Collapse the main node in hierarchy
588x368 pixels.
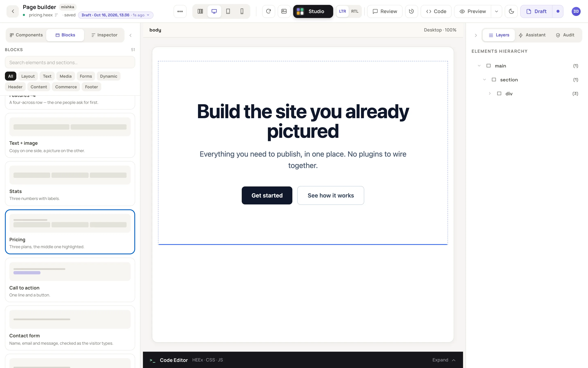[479, 66]
